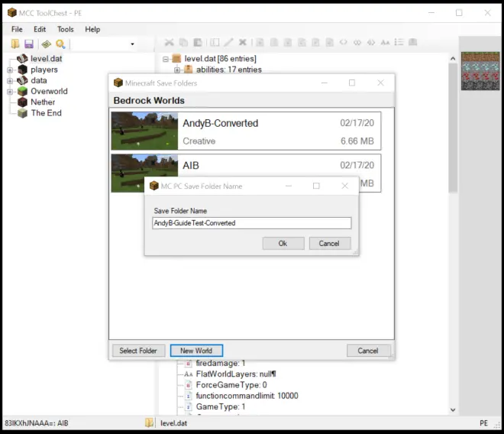Image resolution: width=504 pixels, height=434 pixels.
Task: Click The End stone block icon
Action: (x=22, y=113)
